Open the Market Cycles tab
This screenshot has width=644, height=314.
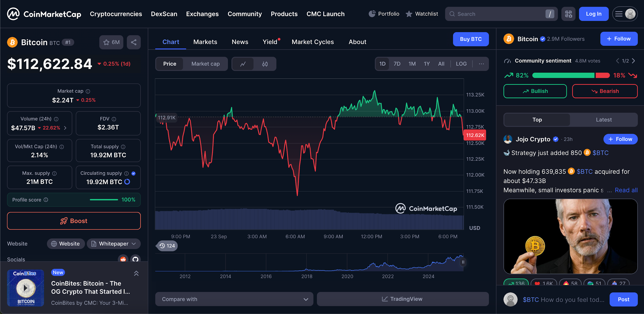[x=312, y=42]
